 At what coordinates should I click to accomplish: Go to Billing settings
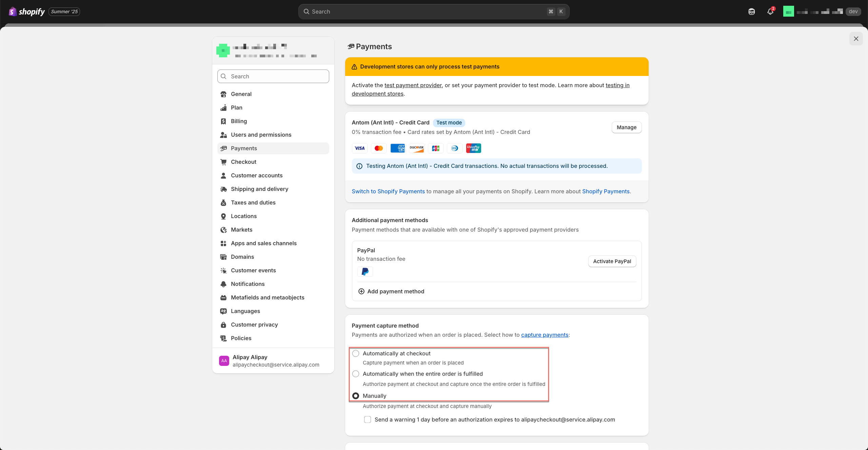click(x=273, y=121)
